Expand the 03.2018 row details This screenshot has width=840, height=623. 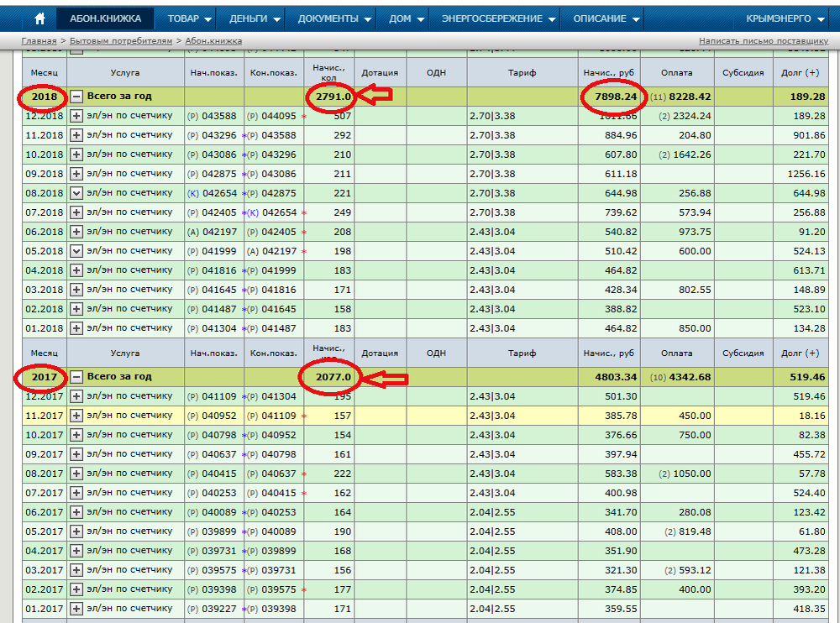pos(76,290)
